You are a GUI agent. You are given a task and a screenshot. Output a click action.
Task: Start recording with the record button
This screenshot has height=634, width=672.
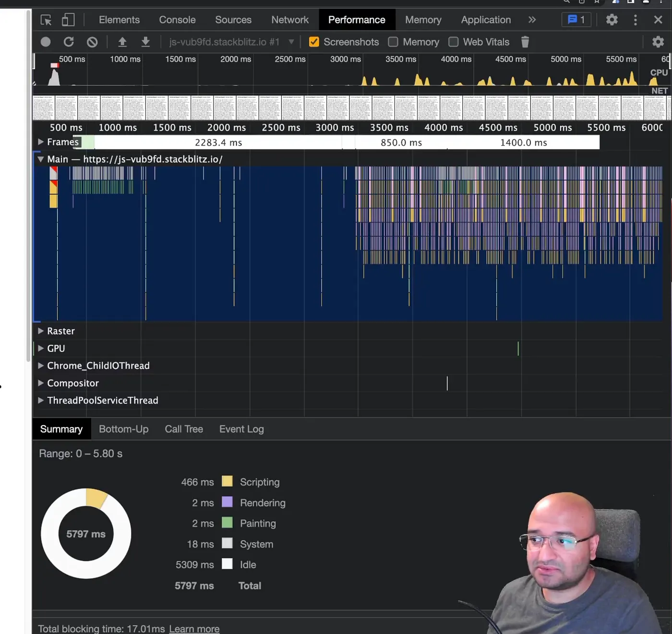46,42
